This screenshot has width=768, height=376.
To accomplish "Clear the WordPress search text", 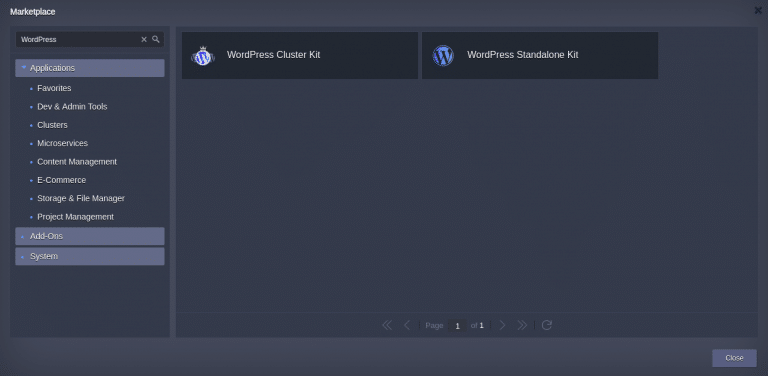I will pos(144,40).
